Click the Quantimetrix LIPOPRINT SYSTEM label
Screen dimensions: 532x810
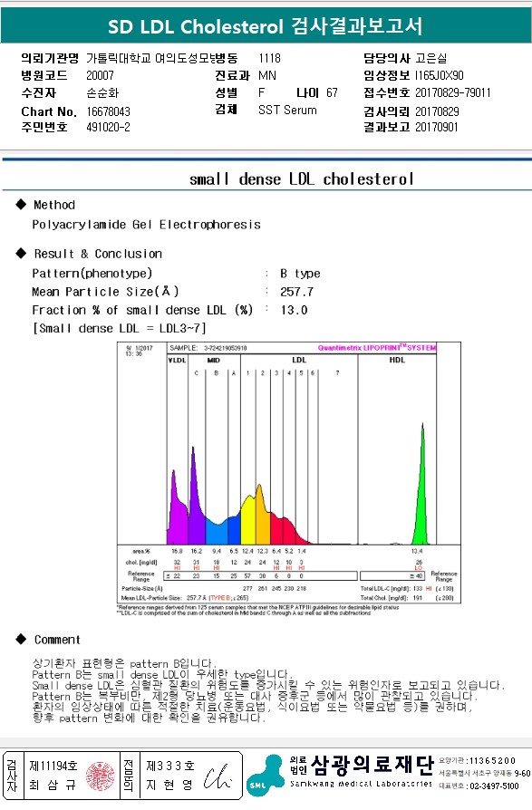coord(376,348)
